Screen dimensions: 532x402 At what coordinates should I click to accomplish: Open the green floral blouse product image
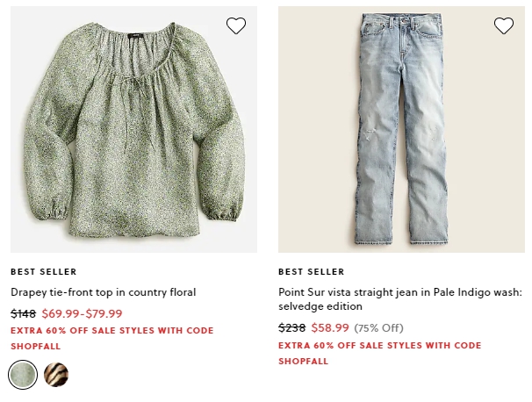tap(133, 129)
